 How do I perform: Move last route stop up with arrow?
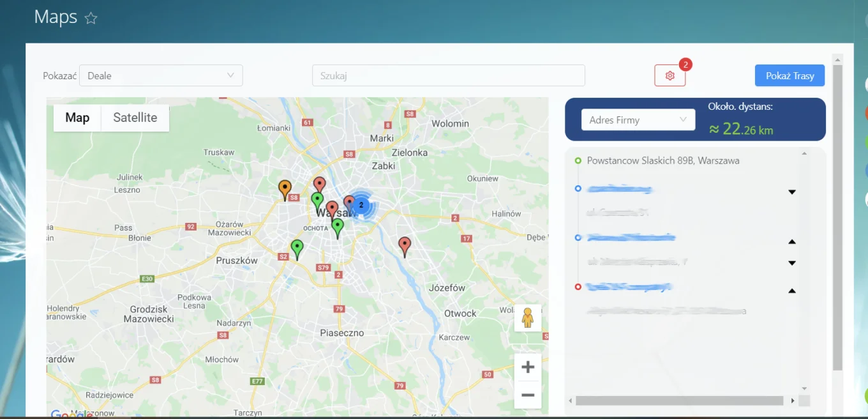point(792,291)
